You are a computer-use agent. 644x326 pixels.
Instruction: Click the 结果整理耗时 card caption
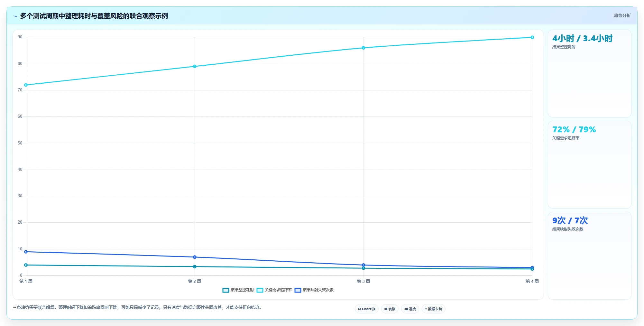(x=564, y=47)
